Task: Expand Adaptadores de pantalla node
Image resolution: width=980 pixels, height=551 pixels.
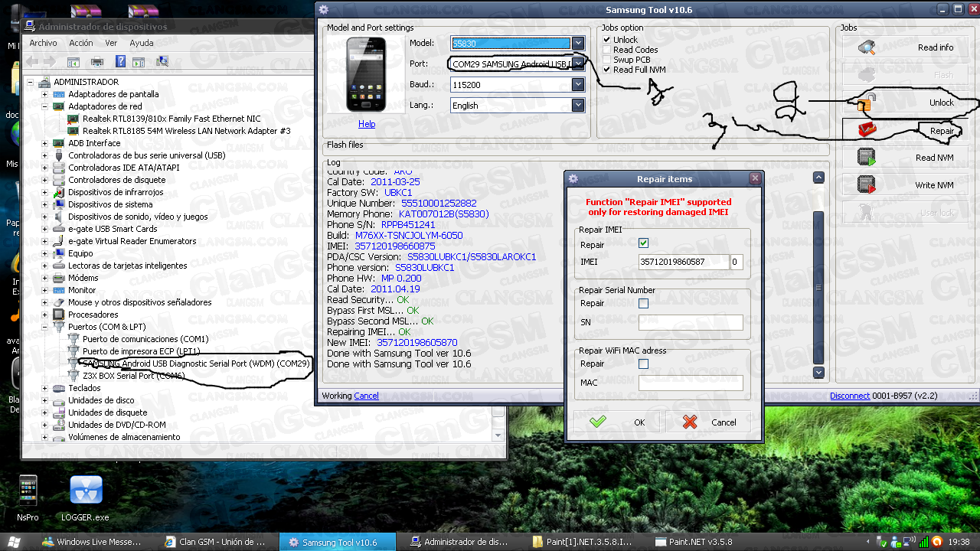Action: coord(44,94)
